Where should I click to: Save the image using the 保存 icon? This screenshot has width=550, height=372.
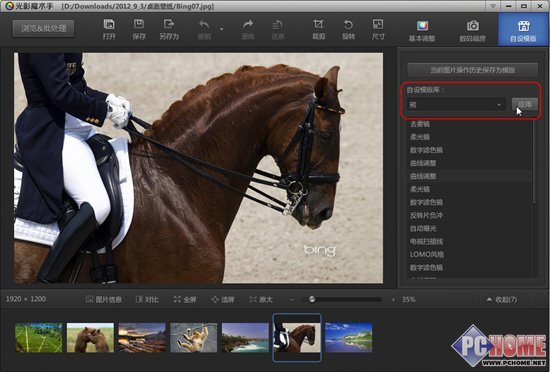pyautogui.click(x=139, y=29)
